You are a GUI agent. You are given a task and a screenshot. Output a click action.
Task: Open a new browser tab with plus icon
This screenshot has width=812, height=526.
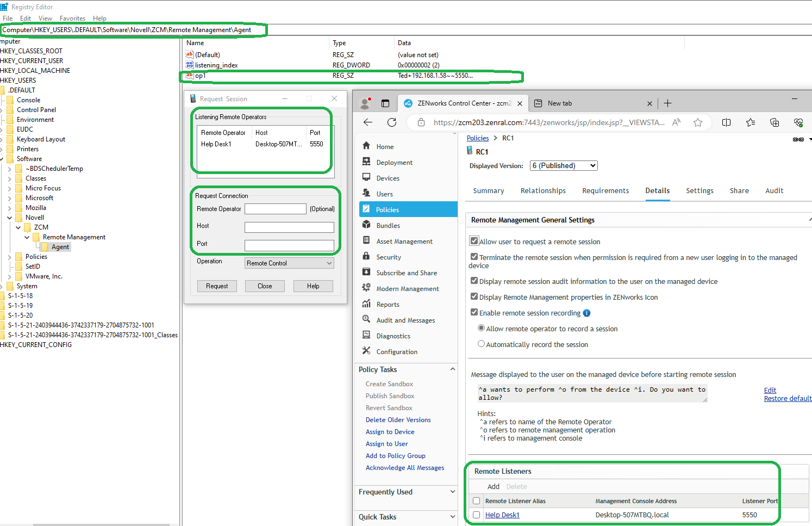coord(667,103)
